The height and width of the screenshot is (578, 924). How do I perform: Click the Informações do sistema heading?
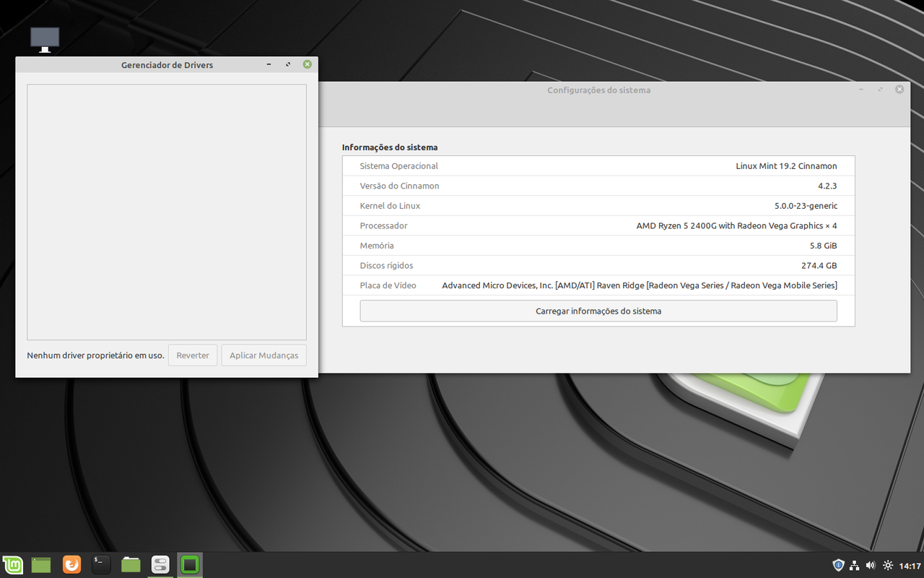390,147
